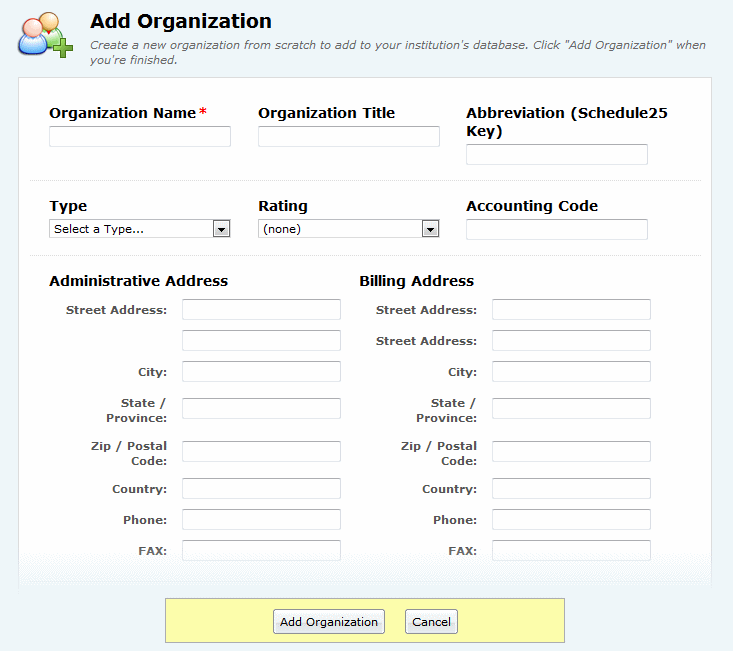Click Billing Address first Street Address field
This screenshot has width=733, height=651.
571,310
